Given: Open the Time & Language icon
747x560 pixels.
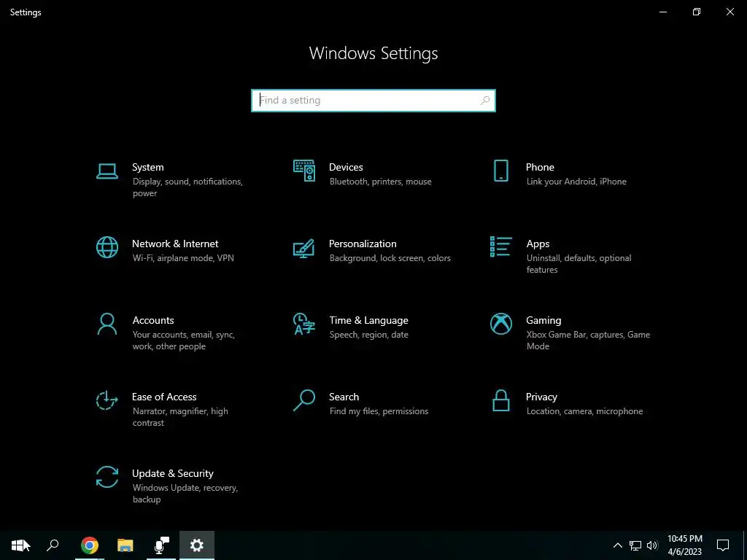Looking at the screenshot, I should [304, 324].
